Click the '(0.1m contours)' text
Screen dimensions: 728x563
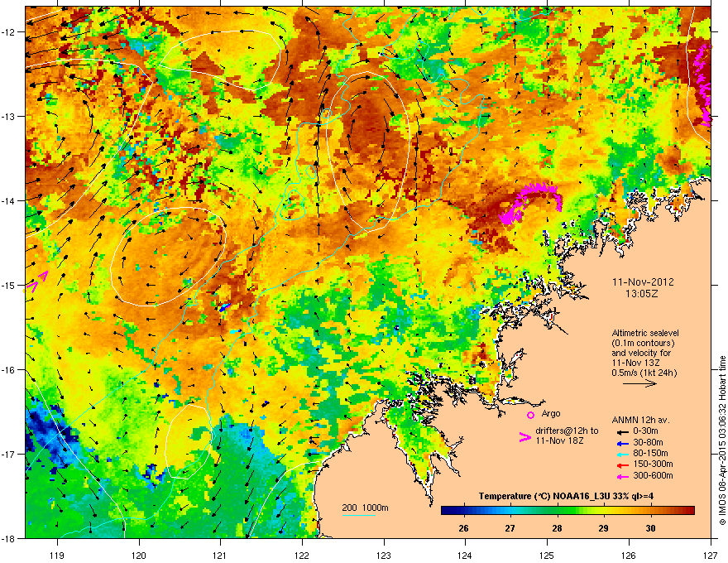click(643, 344)
